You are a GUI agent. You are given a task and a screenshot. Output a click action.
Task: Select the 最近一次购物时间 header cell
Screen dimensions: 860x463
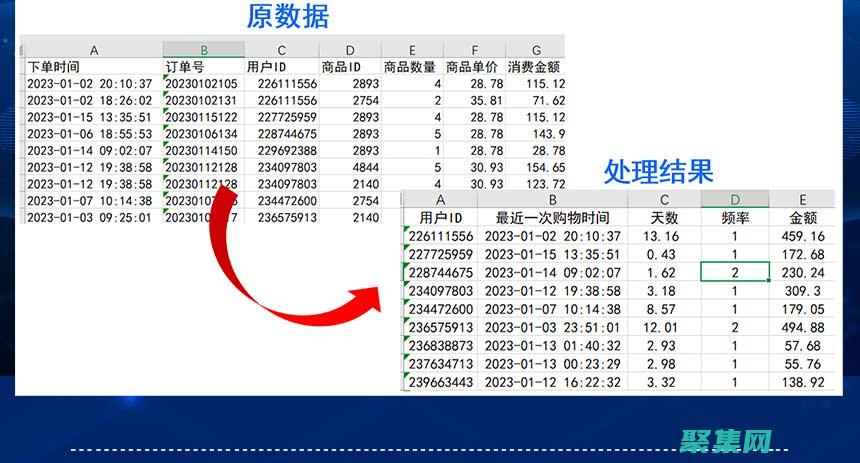[553, 217]
